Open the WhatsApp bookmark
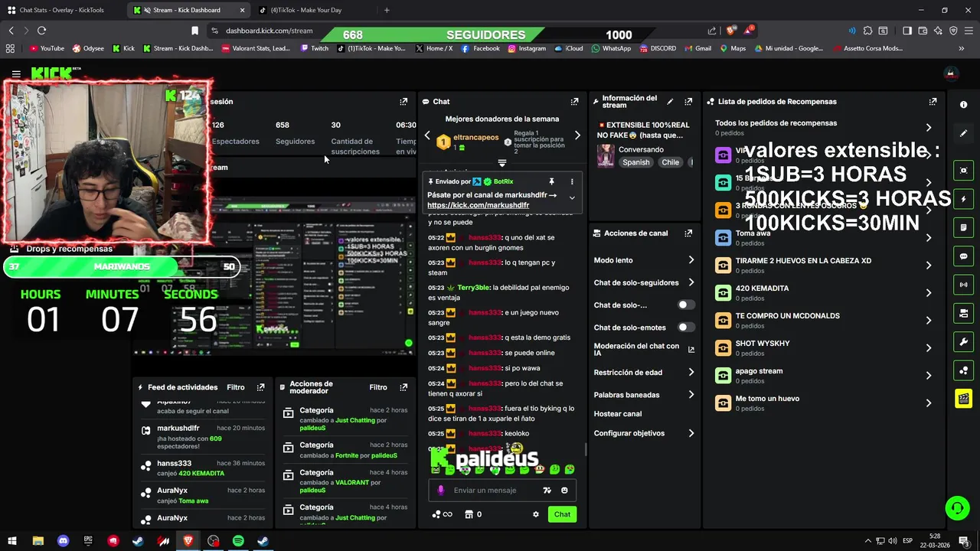Image resolution: width=980 pixels, height=551 pixels. click(x=610, y=48)
